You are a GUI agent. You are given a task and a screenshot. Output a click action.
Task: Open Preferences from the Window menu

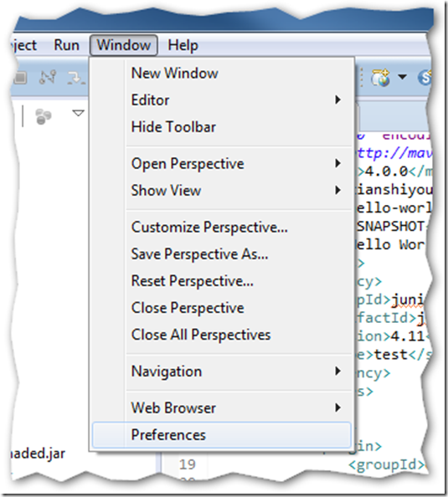pyautogui.click(x=222, y=435)
